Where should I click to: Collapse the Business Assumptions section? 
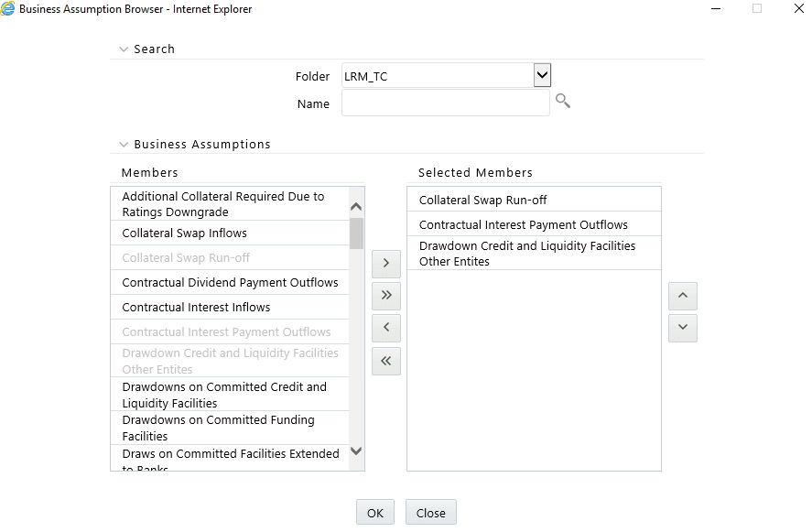pyautogui.click(x=124, y=145)
